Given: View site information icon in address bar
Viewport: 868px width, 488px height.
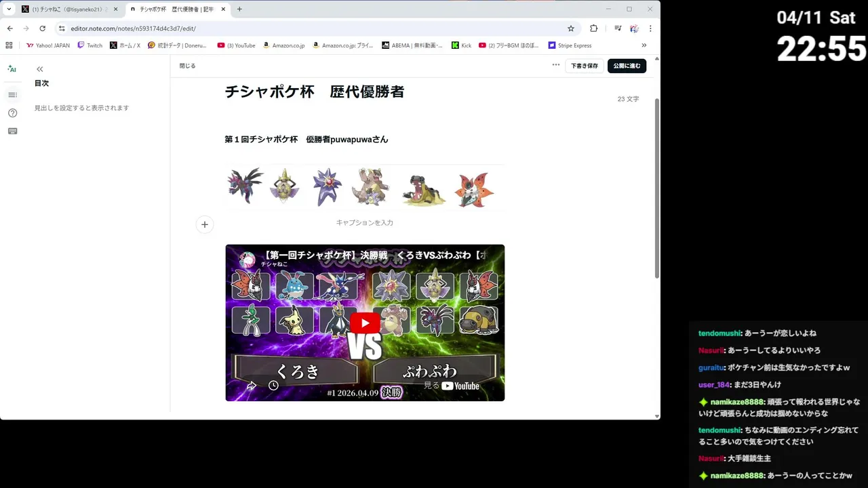Looking at the screenshot, I should [62, 28].
